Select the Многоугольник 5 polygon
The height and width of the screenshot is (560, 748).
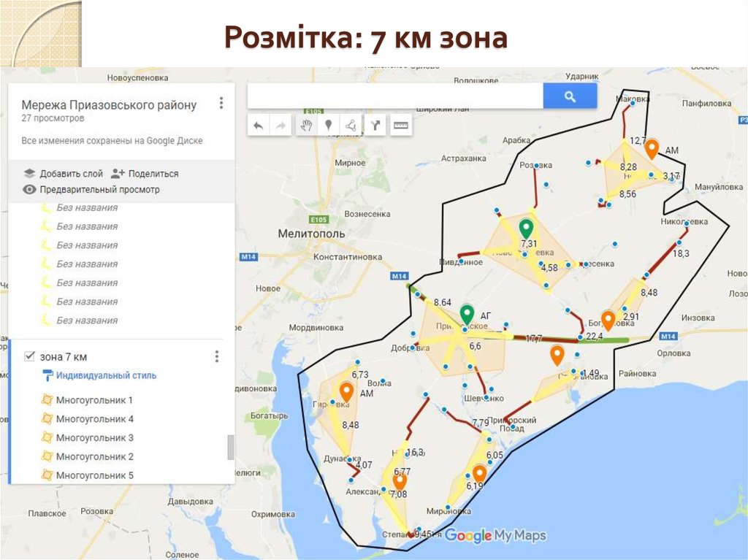pos(95,475)
